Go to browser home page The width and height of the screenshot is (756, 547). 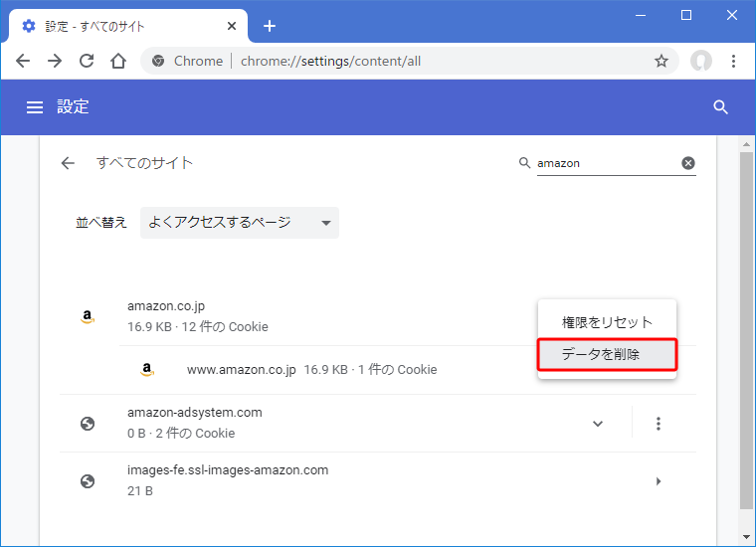[118, 61]
